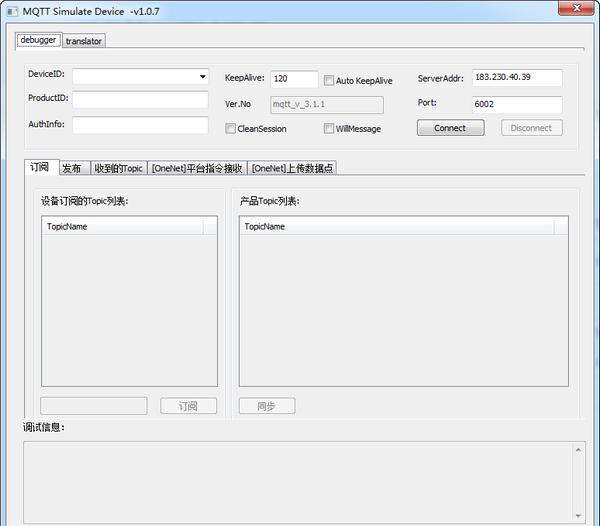Click the debug box scroll down arrow
This screenshot has width=600, height=526.
(x=578, y=516)
